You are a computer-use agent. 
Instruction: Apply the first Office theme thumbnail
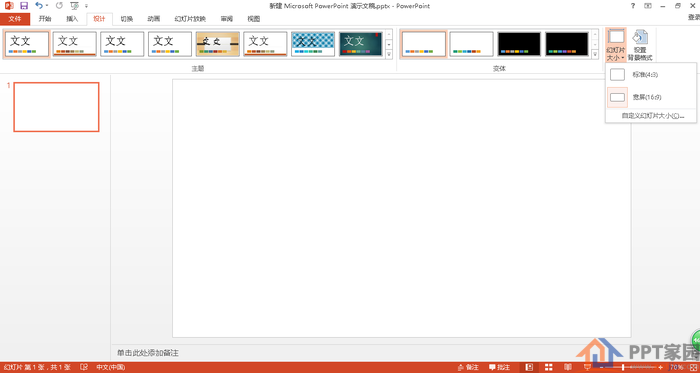coord(27,44)
